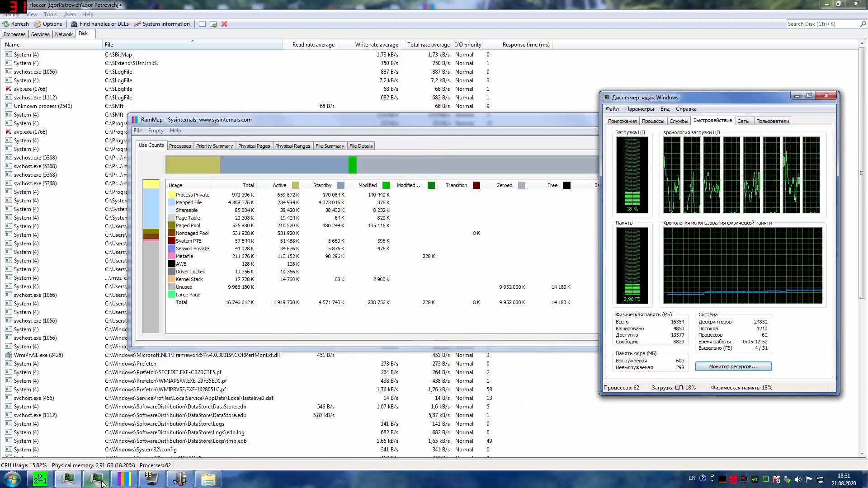Click the Standby color swatch in RamMap
Screen dimensions: 868x488
pyautogui.click(x=341, y=185)
